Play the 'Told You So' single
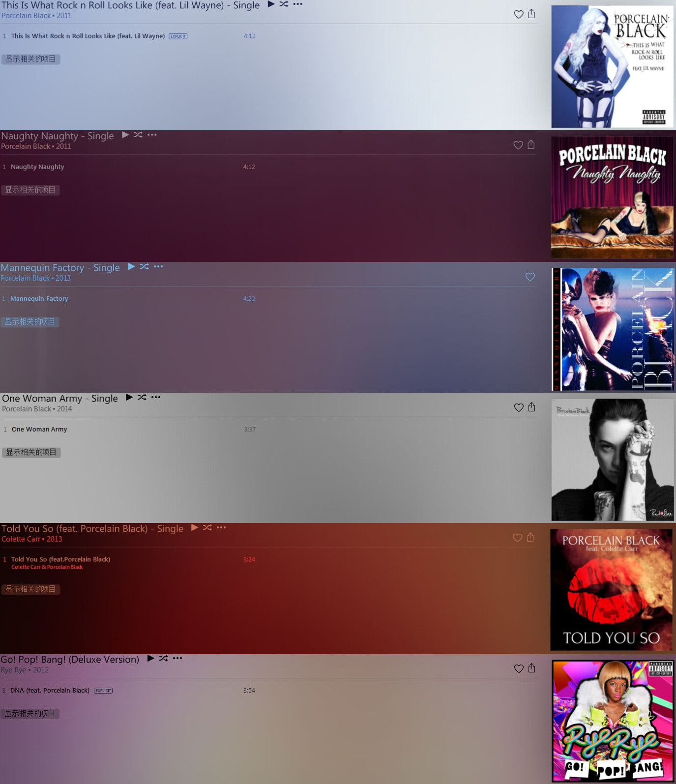Image resolution: width=676 pixels, height=784 pixels. click(195, 527)
